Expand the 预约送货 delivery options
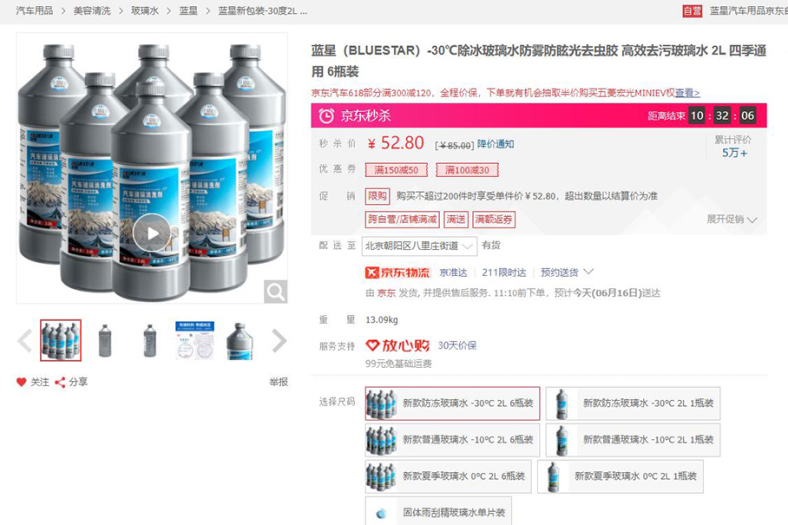This screenshot has height=525, width=788. tap(567, 272)
